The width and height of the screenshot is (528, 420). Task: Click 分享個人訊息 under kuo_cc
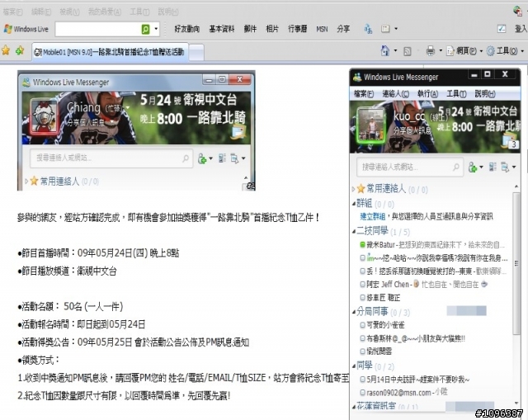(x=412, y=130)
